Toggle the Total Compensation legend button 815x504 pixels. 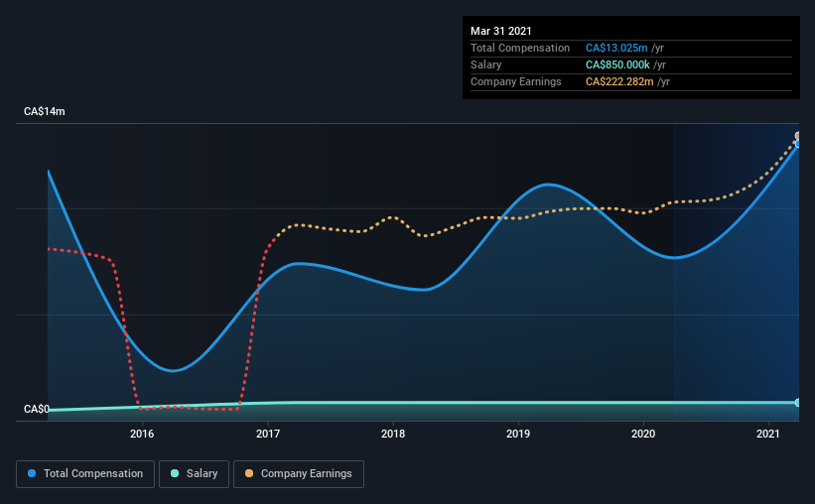85,474
